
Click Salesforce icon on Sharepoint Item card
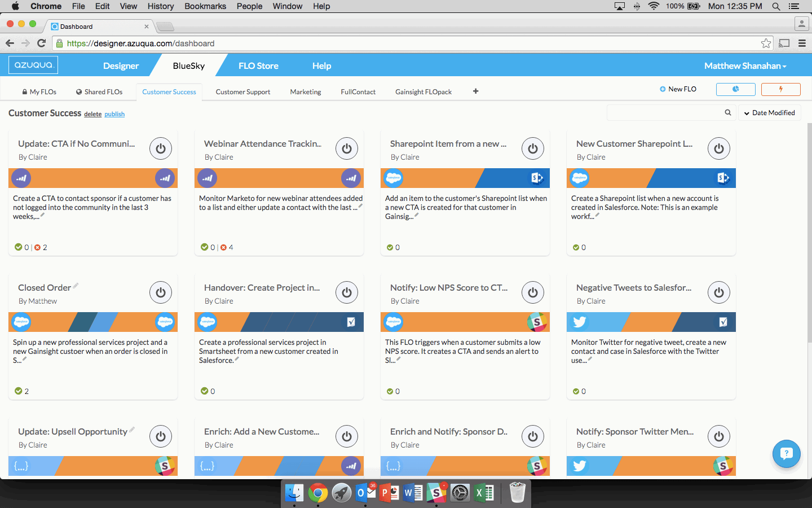394,178
